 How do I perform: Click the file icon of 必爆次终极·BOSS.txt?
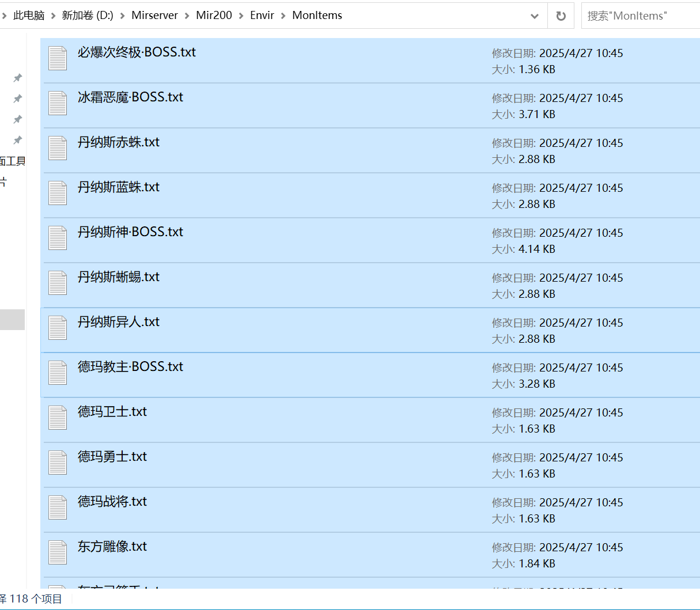[x=58, y=58]
